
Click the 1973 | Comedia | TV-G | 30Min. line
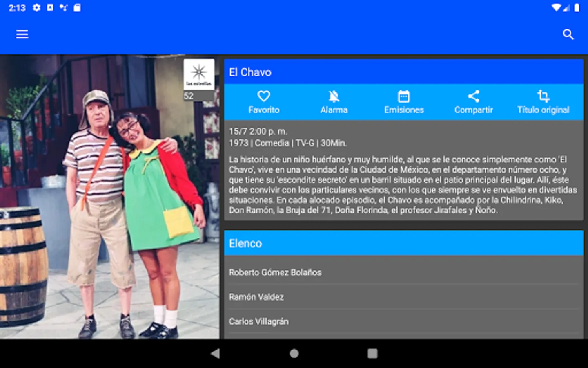(x=288, y=143)
